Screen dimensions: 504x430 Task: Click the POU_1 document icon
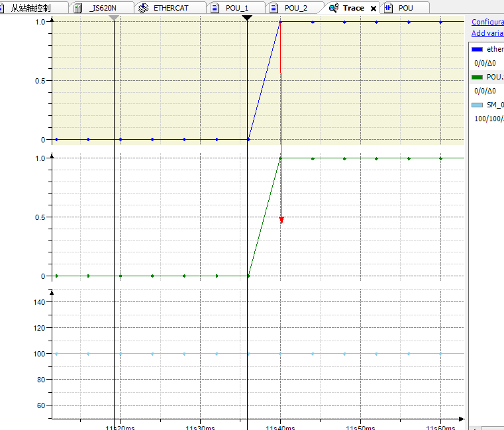pos(215,8)
